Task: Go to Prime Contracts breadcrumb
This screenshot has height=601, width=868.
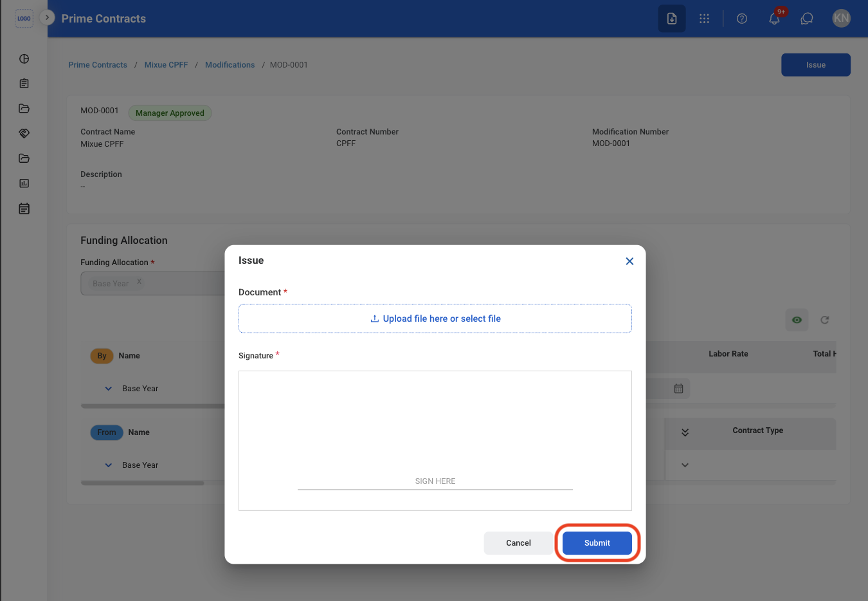Action: point(98,65)
